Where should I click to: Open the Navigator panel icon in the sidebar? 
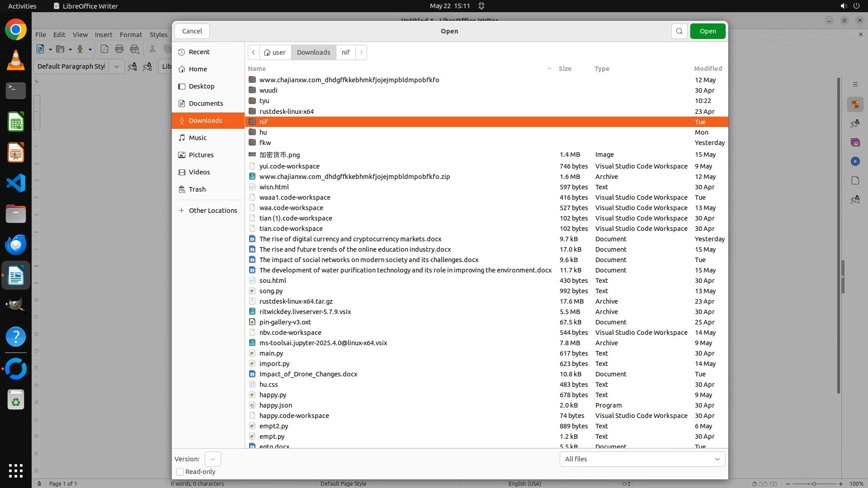855,162
